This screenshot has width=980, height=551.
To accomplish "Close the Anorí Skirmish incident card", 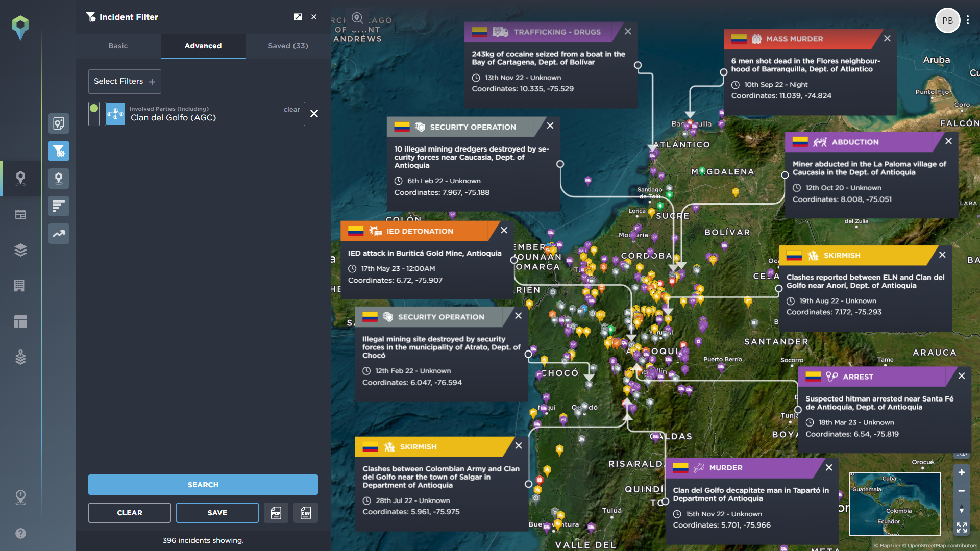I will tap(942, 255).
